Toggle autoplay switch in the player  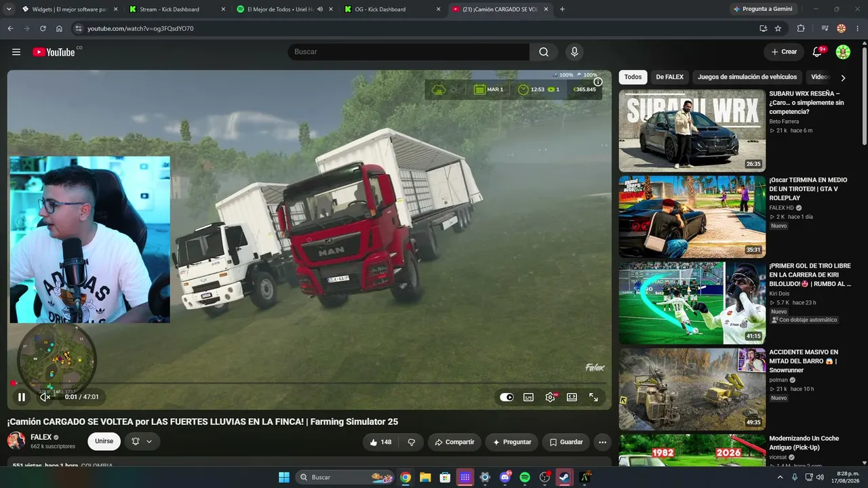pos(507,397)
